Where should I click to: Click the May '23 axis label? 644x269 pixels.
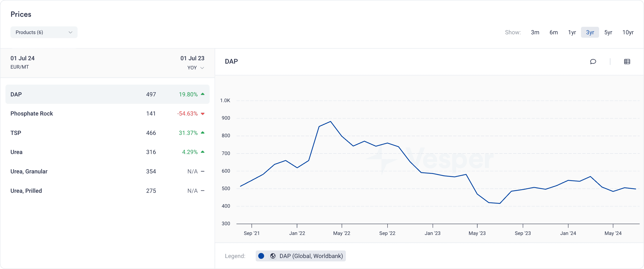pos(477,233)
